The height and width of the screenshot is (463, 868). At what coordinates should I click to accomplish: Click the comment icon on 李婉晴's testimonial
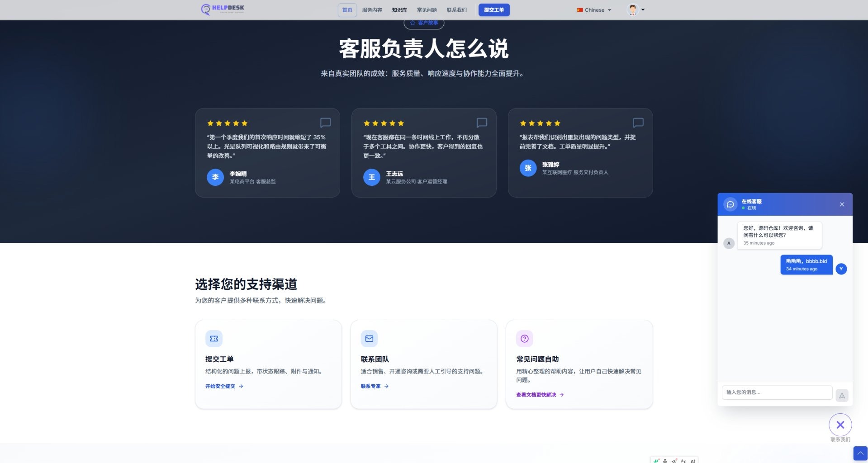(325, 123)
